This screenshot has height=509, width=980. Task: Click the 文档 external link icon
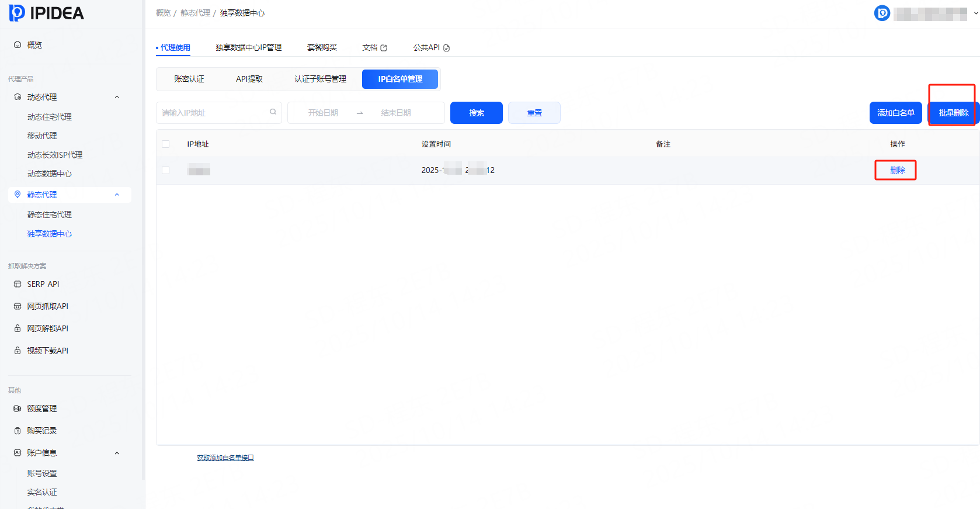click(x=384, y=48)
